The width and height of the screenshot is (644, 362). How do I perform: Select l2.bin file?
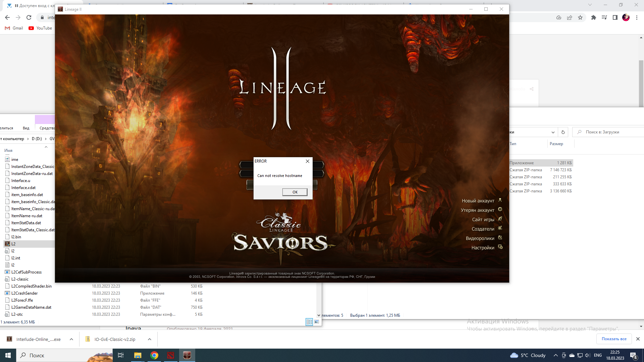16,237
